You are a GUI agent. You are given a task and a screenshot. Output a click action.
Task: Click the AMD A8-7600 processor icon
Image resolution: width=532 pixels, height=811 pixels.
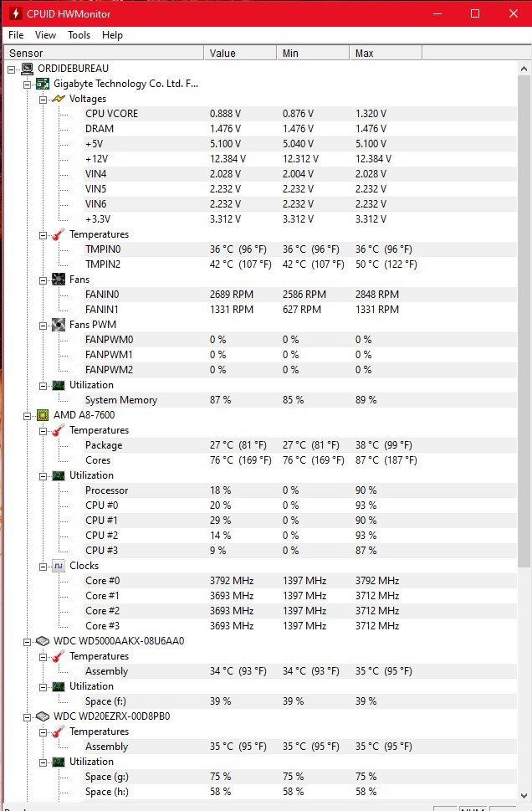pos(43,415)
